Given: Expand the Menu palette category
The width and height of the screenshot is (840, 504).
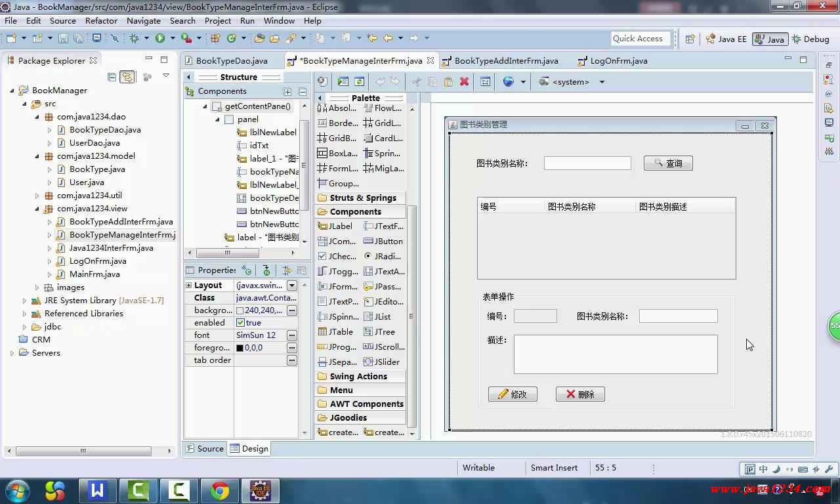Looking at the screenshot, I should (x=360, y=390).
